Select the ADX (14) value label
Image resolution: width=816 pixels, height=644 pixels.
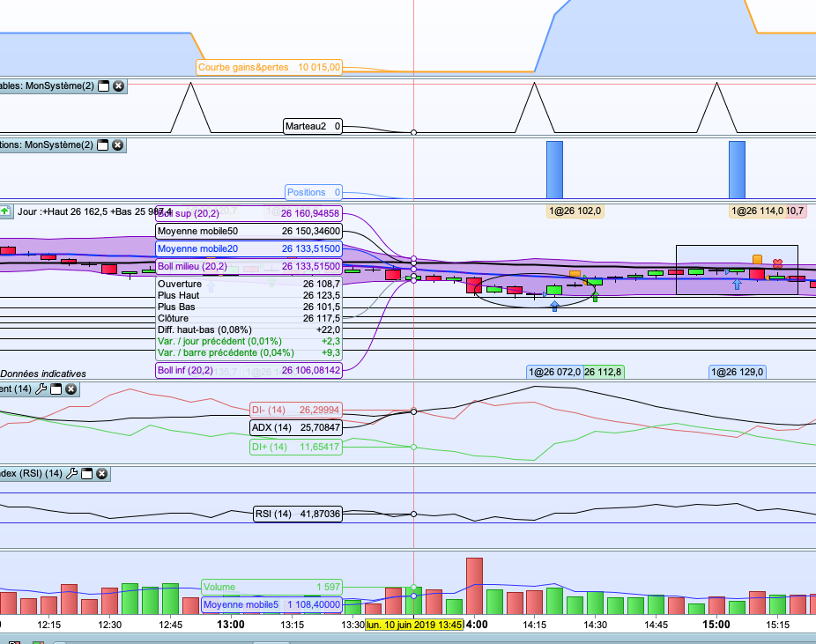click(x=295, y=427)
